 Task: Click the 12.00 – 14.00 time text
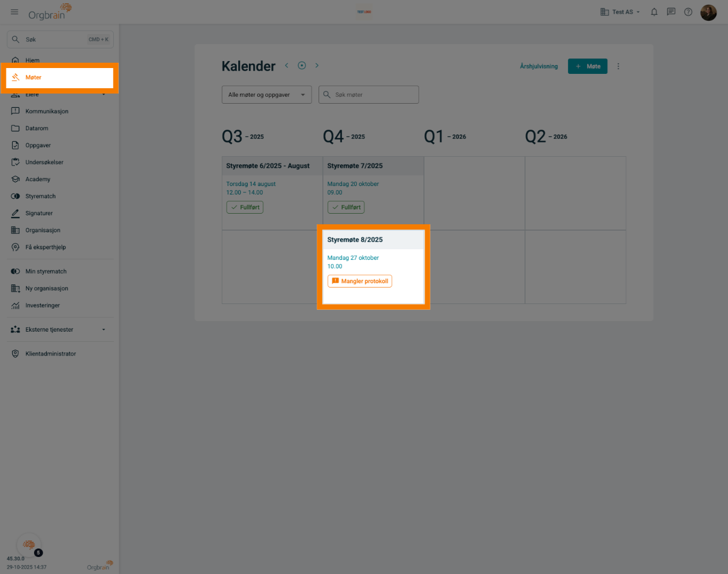click(x=245, y=192)
